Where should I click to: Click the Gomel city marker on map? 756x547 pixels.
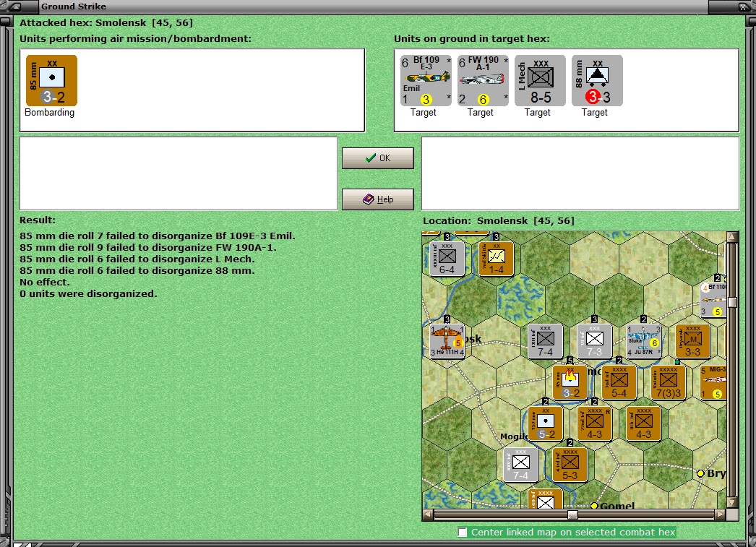click(595, 506)
